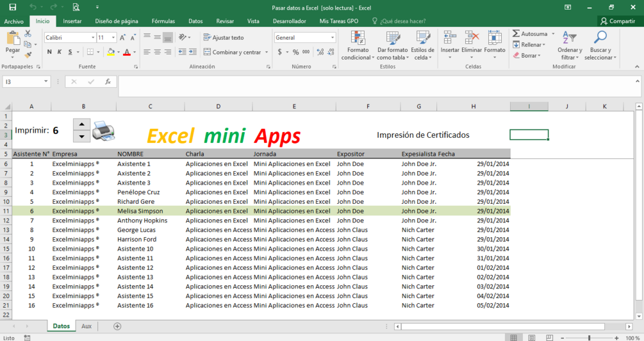Click the Rellenar button

(529, 44)
